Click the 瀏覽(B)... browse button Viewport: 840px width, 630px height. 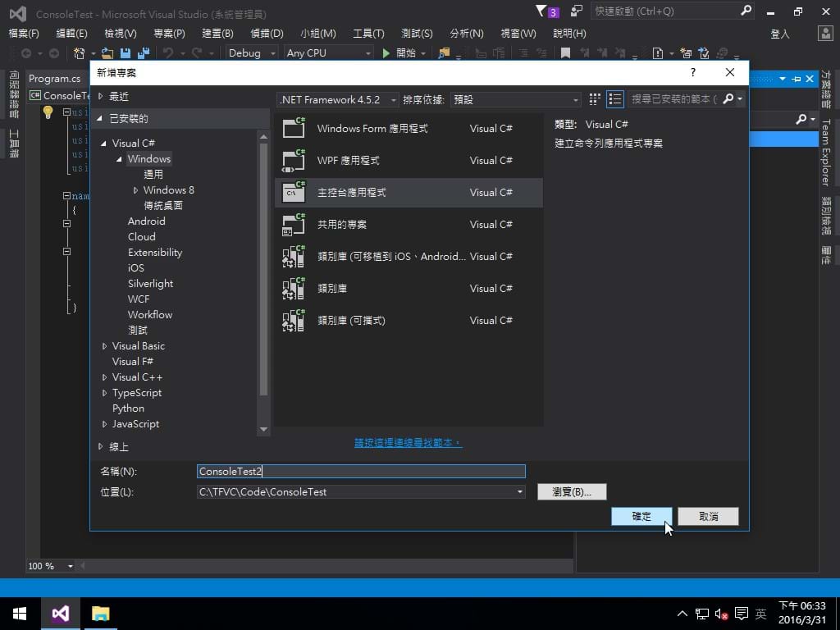tap(572, 492)
